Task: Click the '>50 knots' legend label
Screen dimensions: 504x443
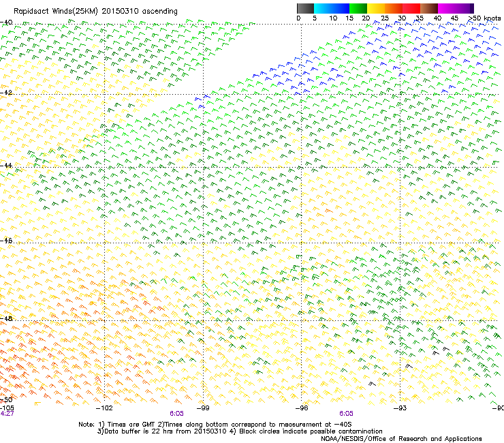Action: pos(484,18)
